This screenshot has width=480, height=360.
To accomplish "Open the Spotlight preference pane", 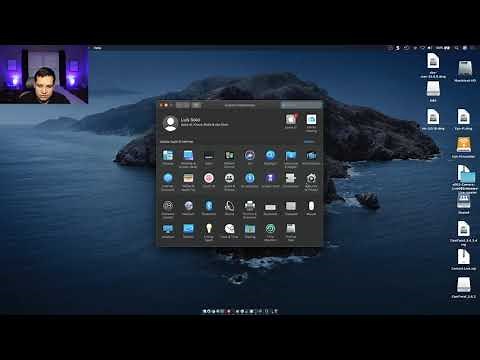I will tap(270, 157).
